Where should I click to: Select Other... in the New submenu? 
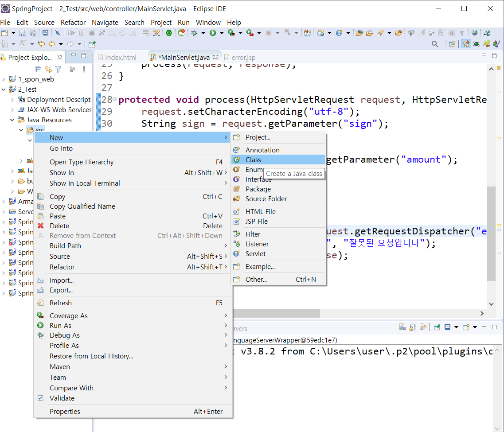tap(278, 280)
